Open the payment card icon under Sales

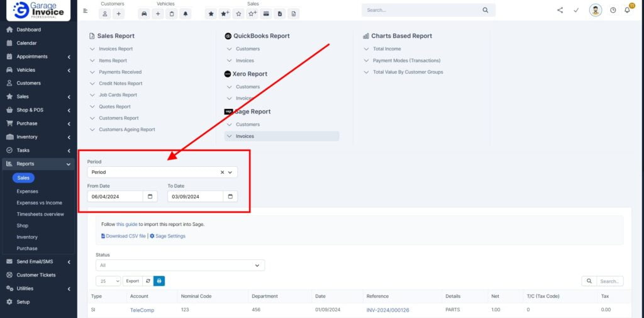click(266, 14)
